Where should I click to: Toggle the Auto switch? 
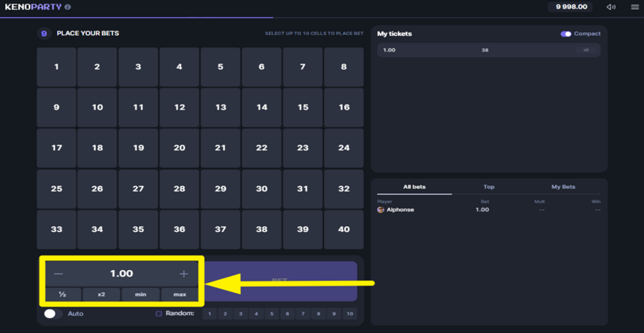coord(52,314)
